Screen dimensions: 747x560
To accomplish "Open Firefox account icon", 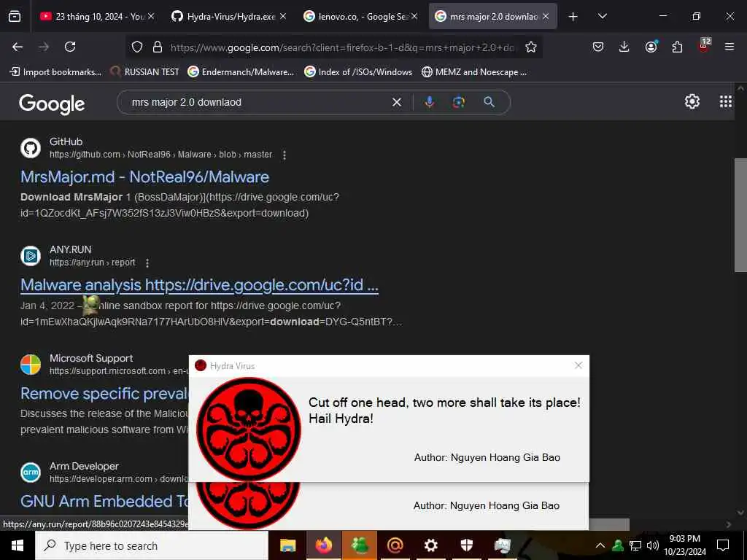I will [651, 46].
